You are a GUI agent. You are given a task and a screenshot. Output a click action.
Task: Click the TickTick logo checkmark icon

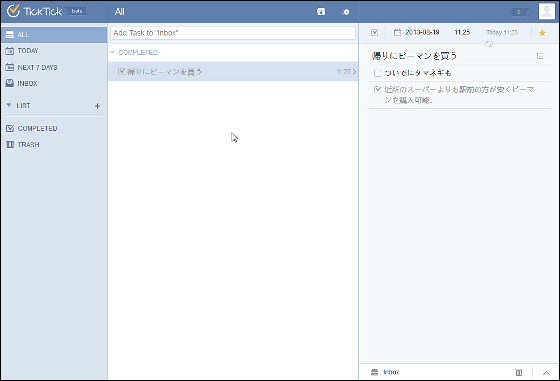coord(13,11)
